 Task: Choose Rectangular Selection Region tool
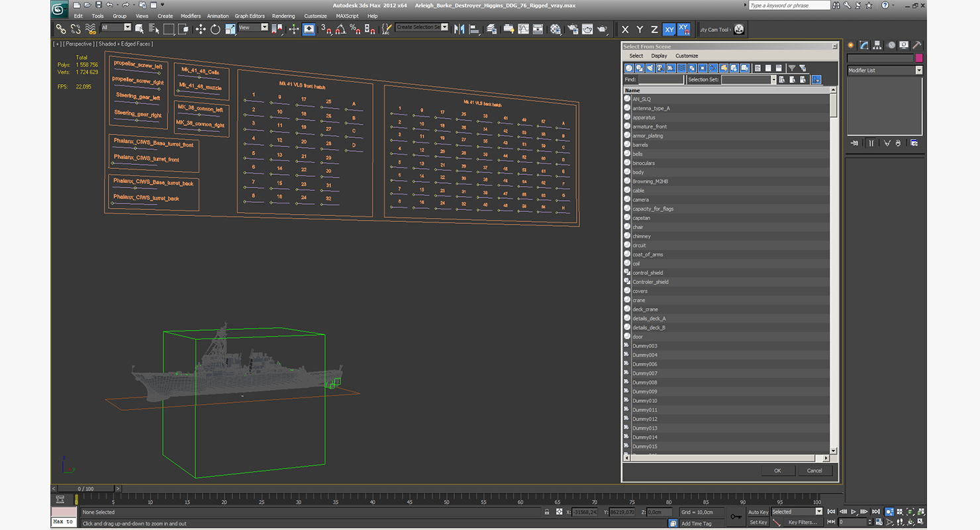pyautogui.click(x=169, y=29)
